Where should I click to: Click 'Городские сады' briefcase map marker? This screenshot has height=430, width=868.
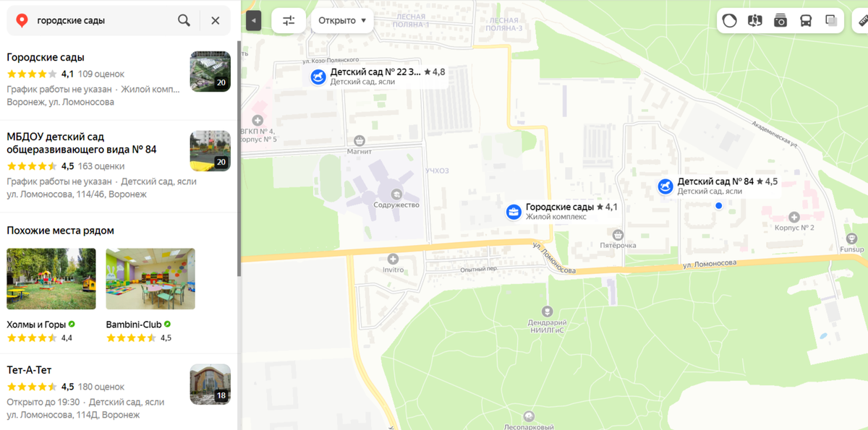click(x=514, y=212)
